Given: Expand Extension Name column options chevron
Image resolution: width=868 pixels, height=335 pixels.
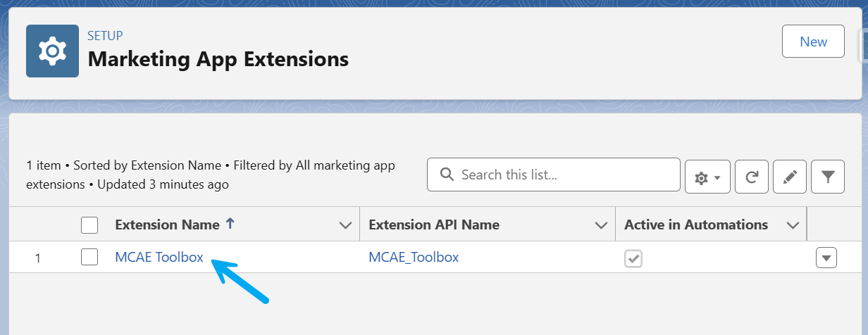Looking at the screenshot, I should 345,225.
